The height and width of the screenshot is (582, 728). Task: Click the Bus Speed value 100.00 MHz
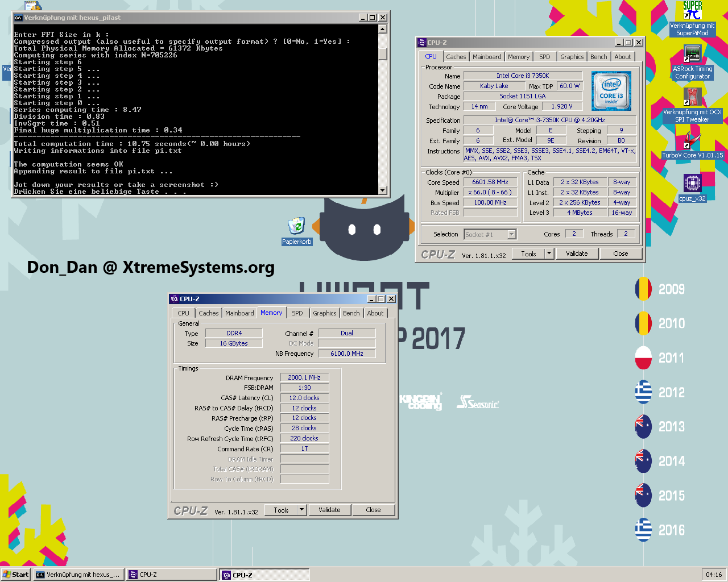(x=490, y=202)
